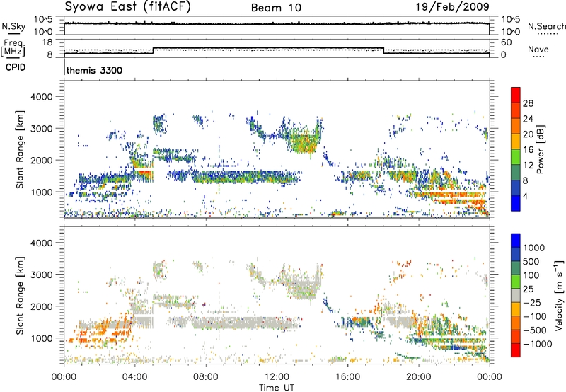Click 'Power [dB]' color bar title
This screenshot has height=392, width=566.
tap(540, 149)
